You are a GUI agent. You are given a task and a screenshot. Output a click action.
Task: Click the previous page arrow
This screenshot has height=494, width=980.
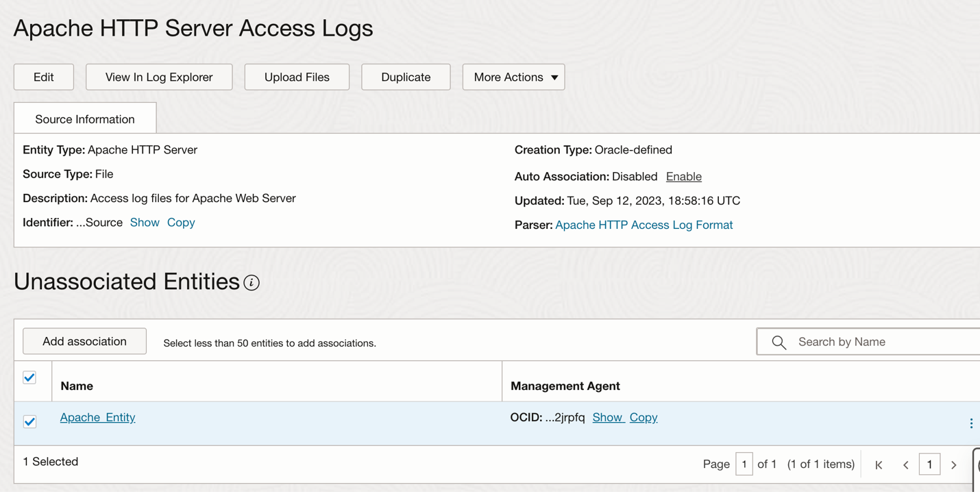(x=905, y=464)
